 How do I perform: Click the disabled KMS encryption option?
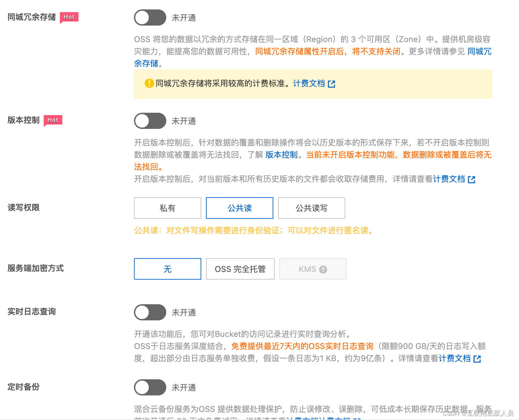click(x=313, y=269)
